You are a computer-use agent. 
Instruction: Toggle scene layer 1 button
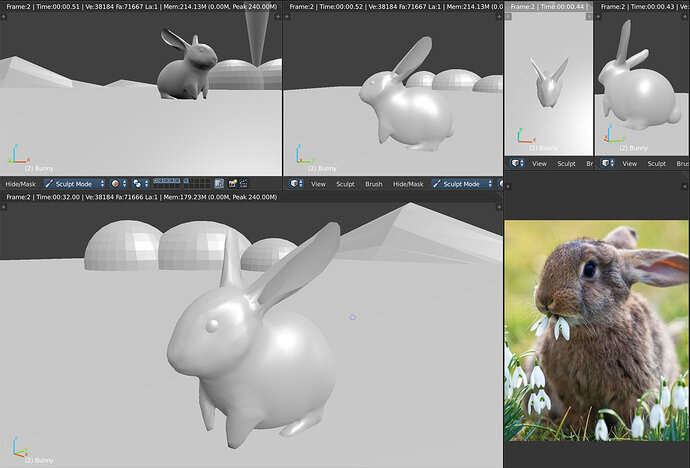click(155, 181)
